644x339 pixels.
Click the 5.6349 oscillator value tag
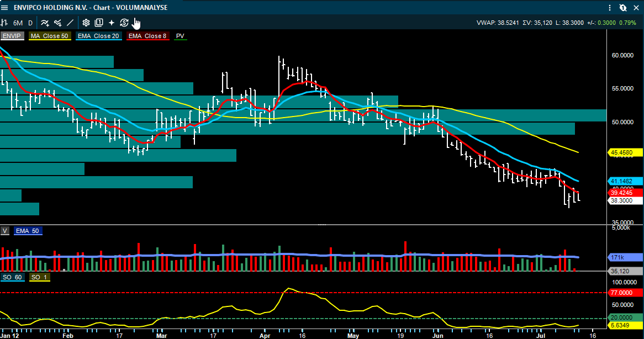[624, 325]
